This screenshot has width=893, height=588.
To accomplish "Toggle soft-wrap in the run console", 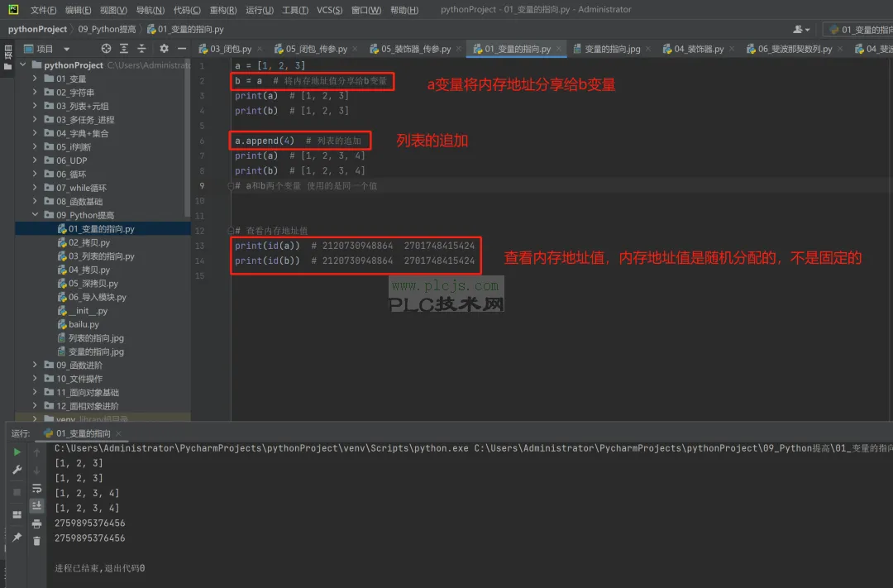I will (x=37, y=488).
